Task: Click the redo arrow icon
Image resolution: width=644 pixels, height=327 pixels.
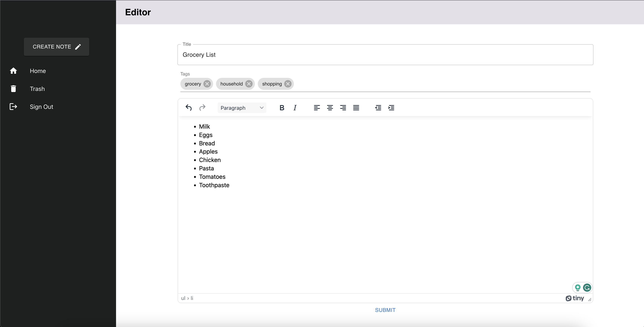Action: [202, 108]
